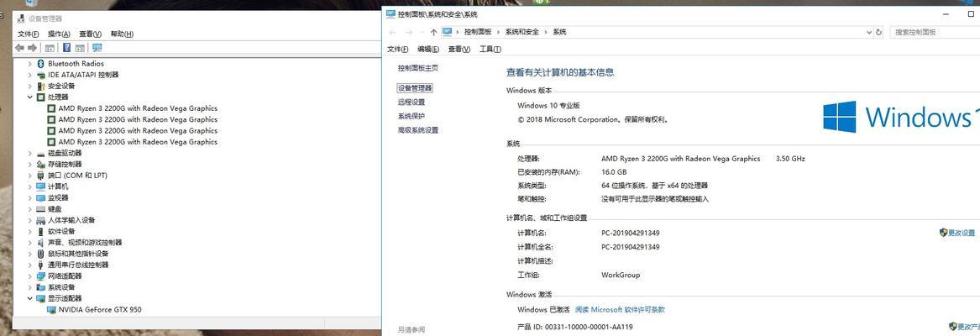
Task: Select the 网络适配器 category label
Action: (65, 276)
